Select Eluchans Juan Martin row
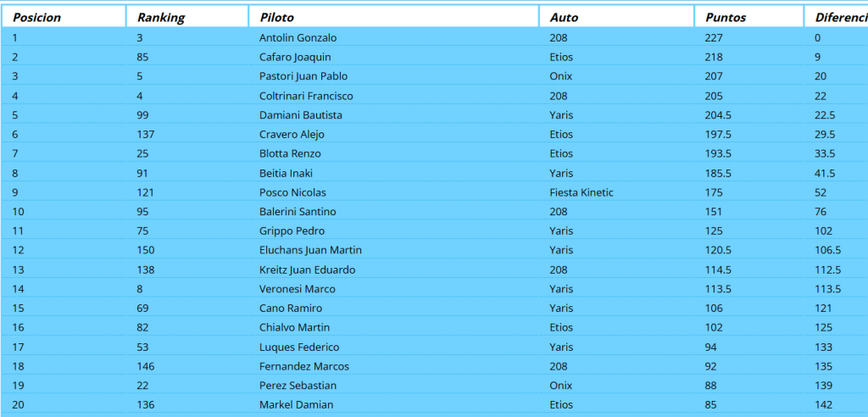 click(310, 250)
